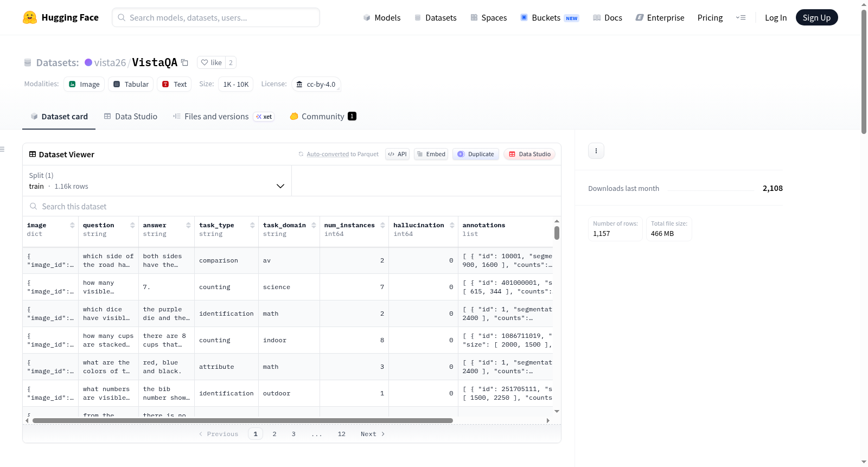The height and width of the screenshot is (467, 868).
Task: Open Docs in the top navigation
Action: [608, 18]
